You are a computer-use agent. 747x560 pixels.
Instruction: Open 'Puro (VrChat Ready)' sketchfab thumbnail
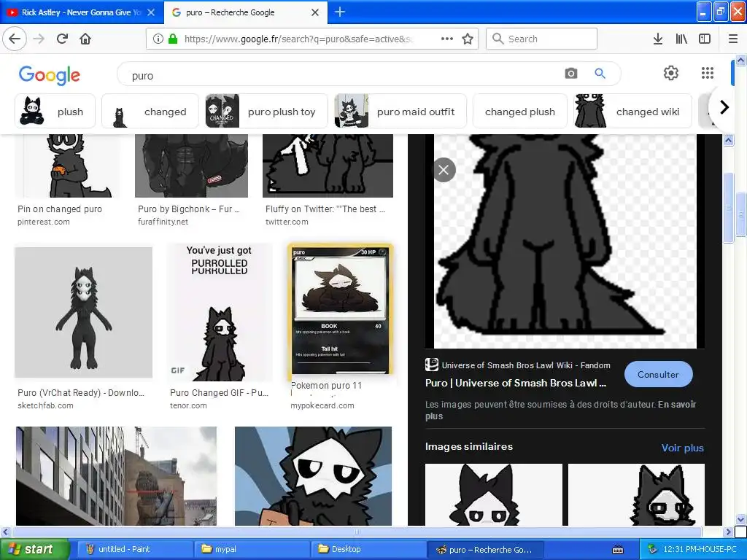(x=83, y=312)
